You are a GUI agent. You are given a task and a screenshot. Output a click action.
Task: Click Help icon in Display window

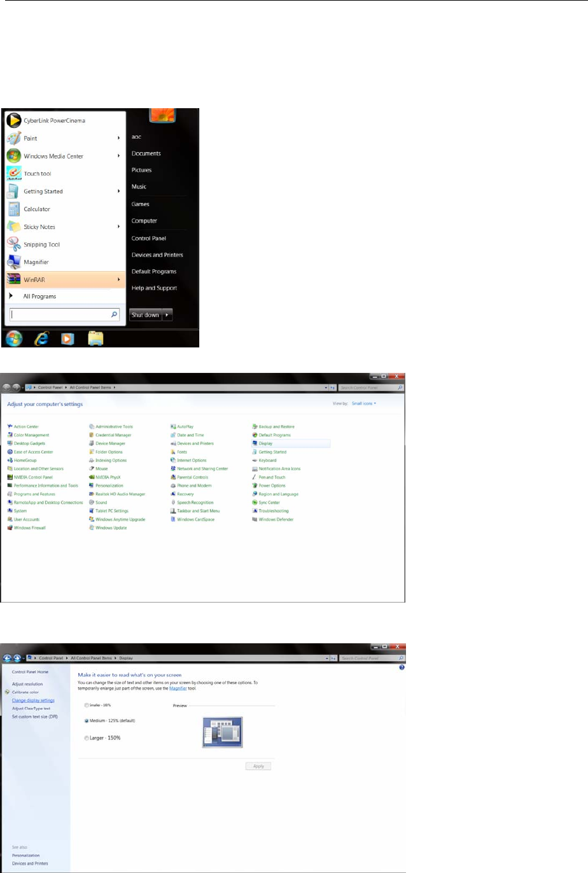click(x=402, y=667)
